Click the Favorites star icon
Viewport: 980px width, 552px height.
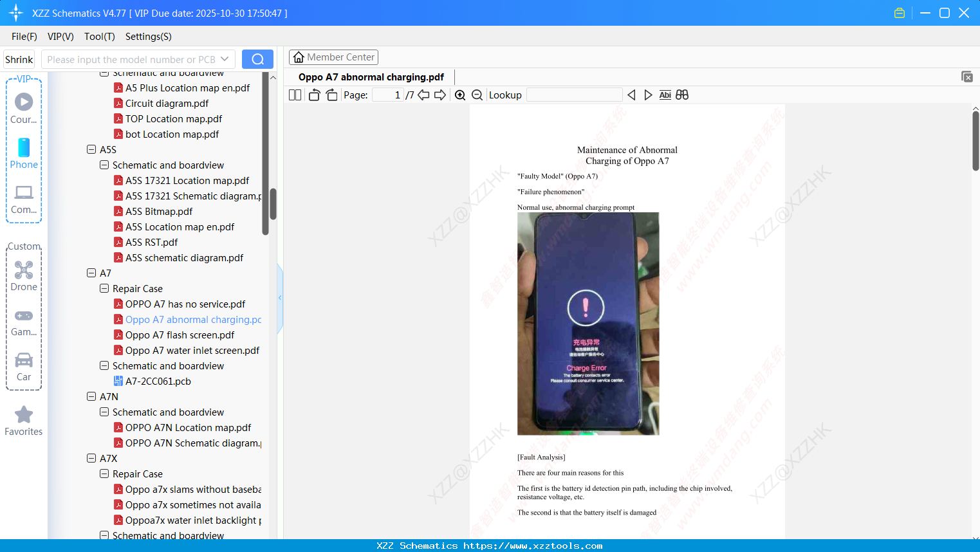pos(23,414)
